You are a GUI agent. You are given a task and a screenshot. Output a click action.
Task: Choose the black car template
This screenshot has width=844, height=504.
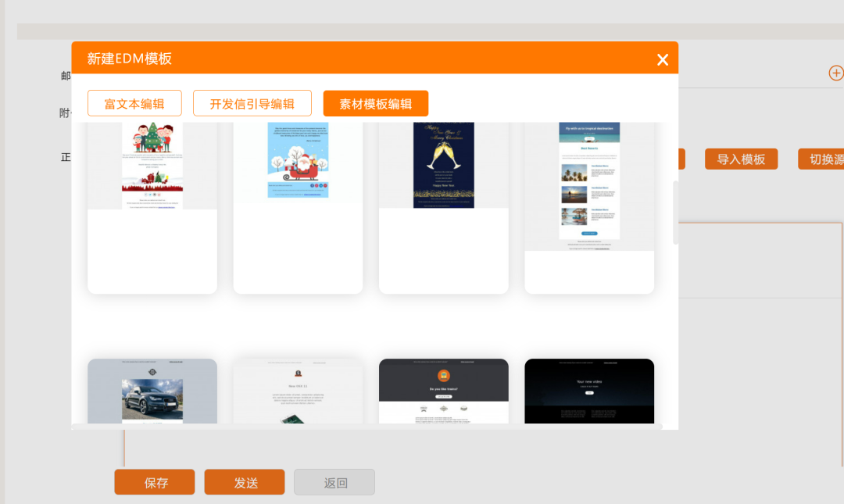coord(152,391)
